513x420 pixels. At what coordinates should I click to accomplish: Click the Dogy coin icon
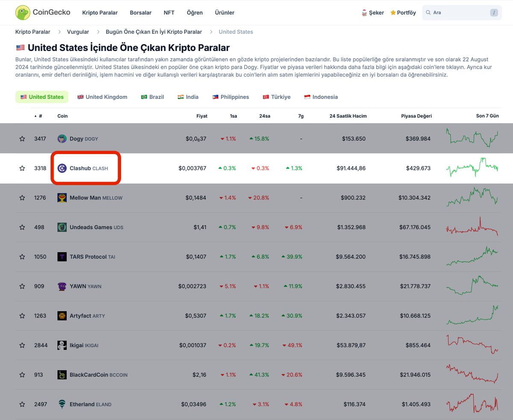[x=62, y=139]
